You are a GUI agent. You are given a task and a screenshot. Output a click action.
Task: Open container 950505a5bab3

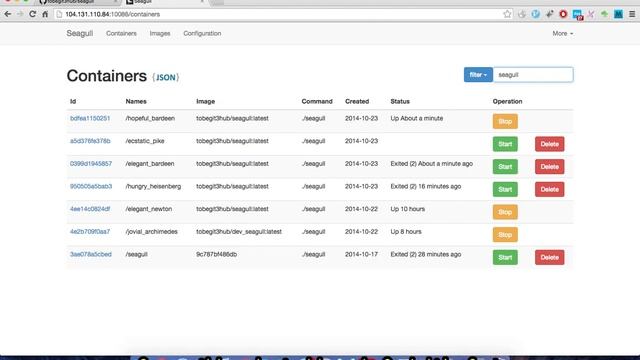pos(91,186)
